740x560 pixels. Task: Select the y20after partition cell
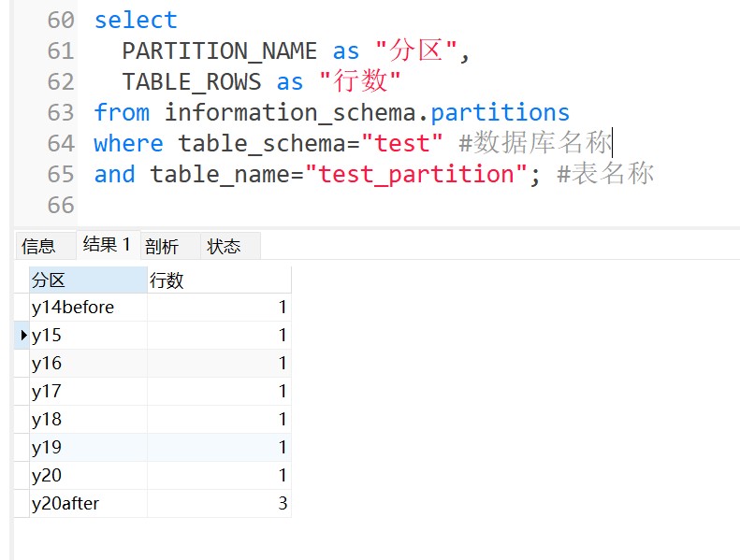88,504
